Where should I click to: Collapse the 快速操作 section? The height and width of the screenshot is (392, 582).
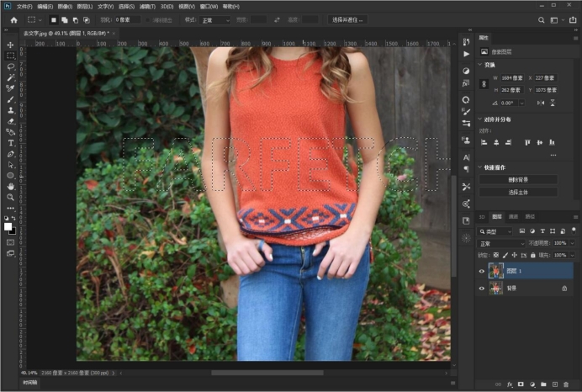point(480,167)
